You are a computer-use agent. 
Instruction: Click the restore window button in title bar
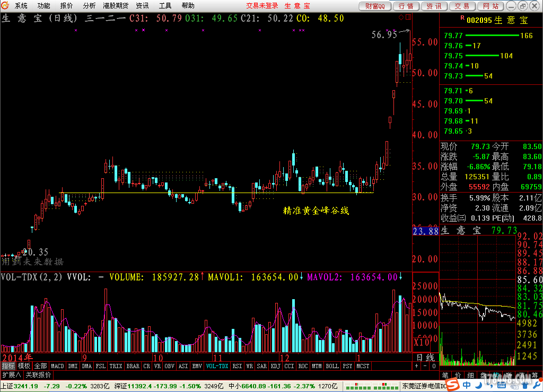523,5
